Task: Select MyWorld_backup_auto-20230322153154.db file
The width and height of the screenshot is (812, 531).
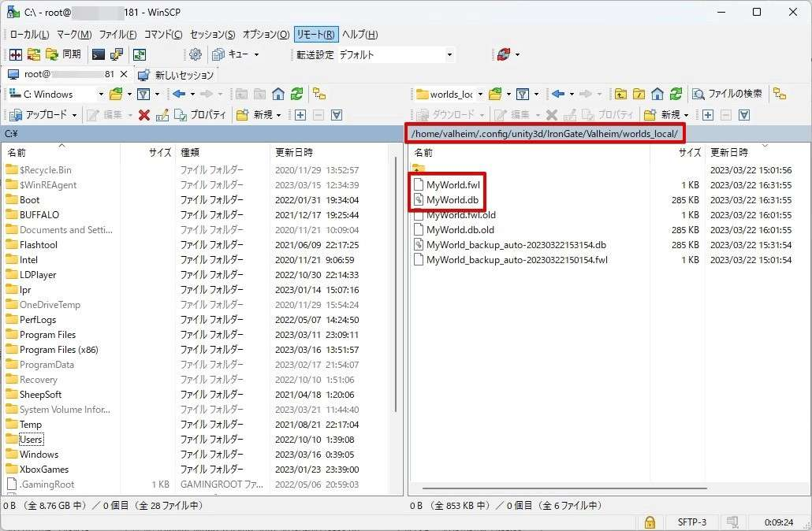Action: [x=516, y=245]
